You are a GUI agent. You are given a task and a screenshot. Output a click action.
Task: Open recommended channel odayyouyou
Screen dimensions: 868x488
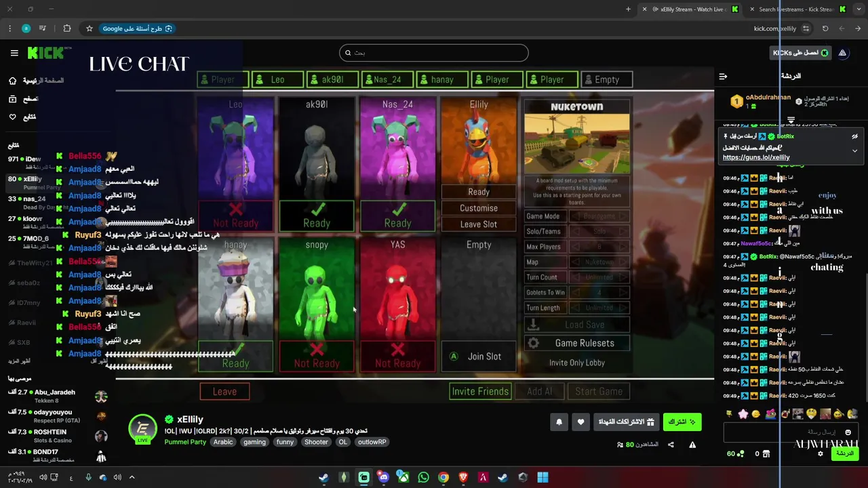click(58, 416)
